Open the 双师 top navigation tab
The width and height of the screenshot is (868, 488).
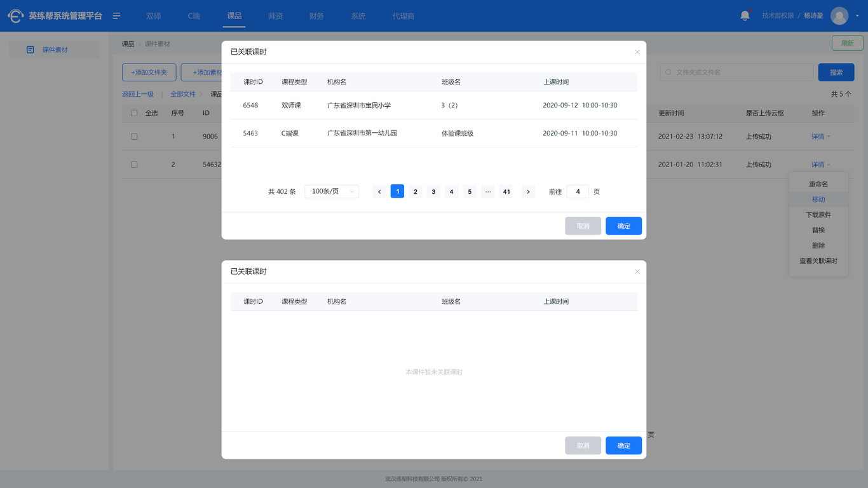tap(153, 16)
